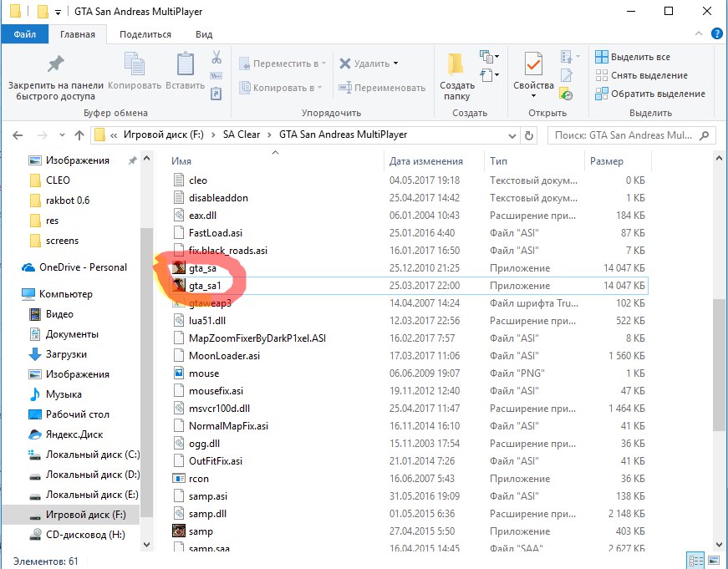The height and width of the screenshot is (569, 728).
Task: Click Обратить выделение option
Action: pos(650,94)
